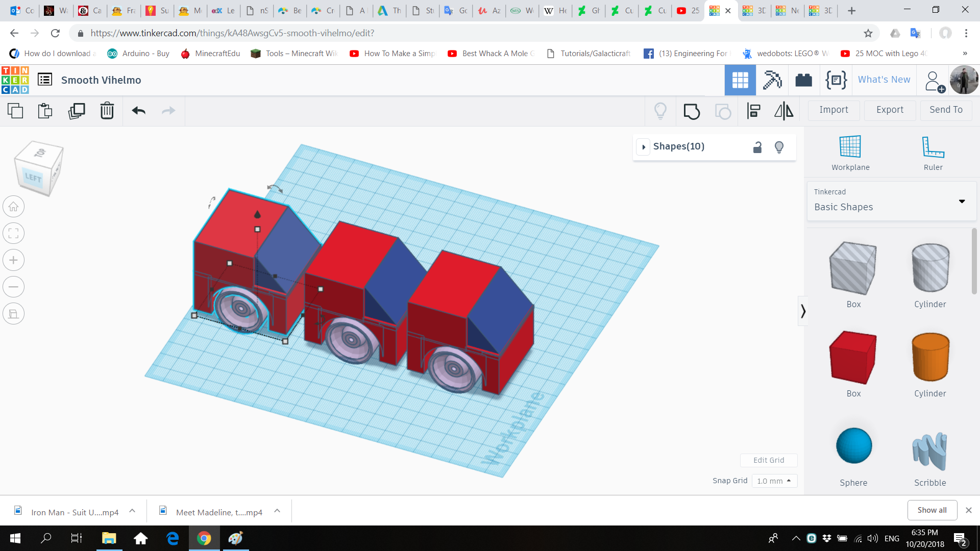Click the Export button

pos(890,110)
